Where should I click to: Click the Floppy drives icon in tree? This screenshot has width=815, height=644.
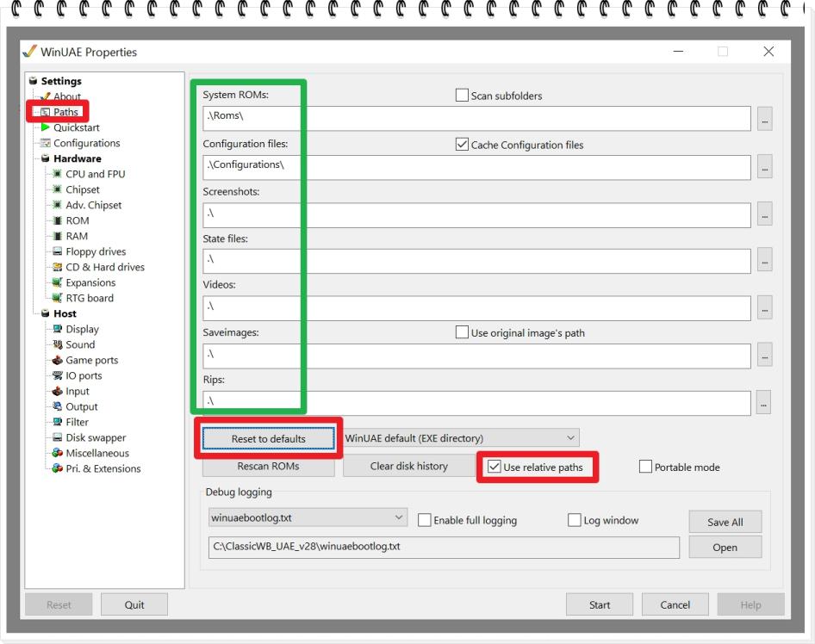[59, 251]
